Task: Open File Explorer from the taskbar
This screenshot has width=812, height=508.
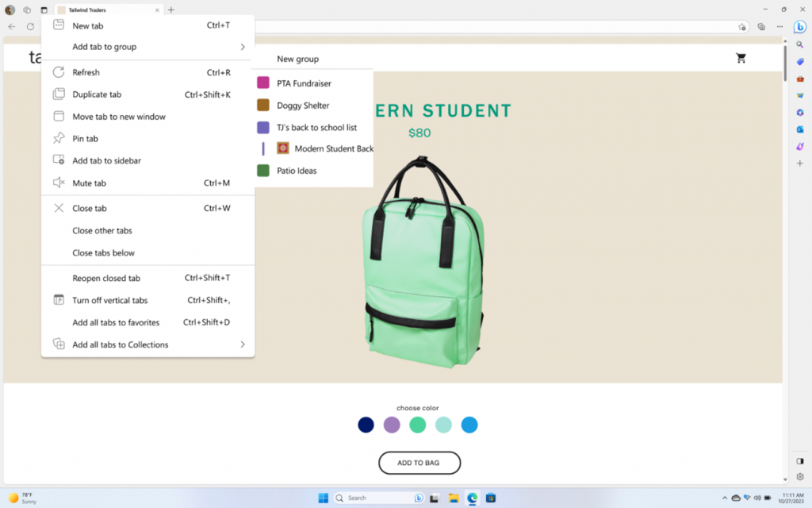Action: click(x=454, y=498)
